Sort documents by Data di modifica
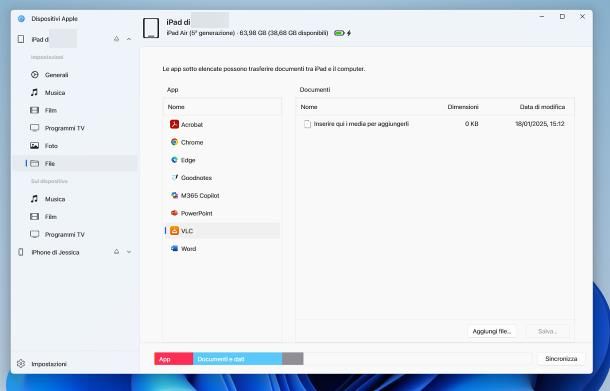The height and width of the screenshot is (391, 610). pyautogui.click(x=542, y=107)
